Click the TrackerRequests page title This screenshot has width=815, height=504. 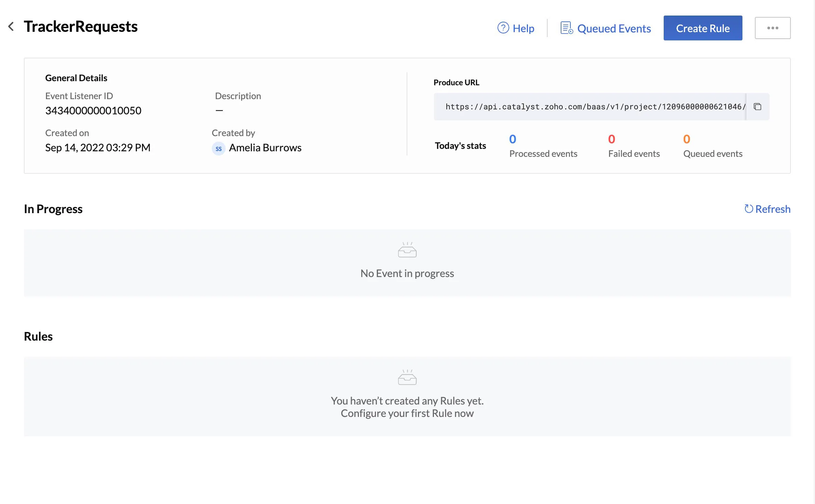click(x=81, y=27)
